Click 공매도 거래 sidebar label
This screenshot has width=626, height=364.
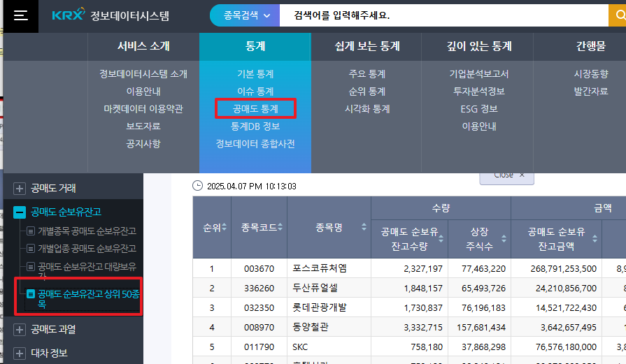pos(53,188)
